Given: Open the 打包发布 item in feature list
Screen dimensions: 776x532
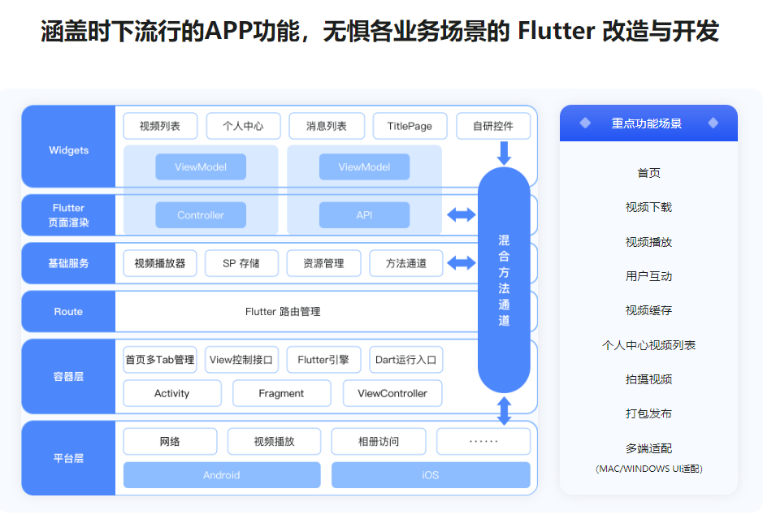Looking at the screenshot, I should 648,413.
